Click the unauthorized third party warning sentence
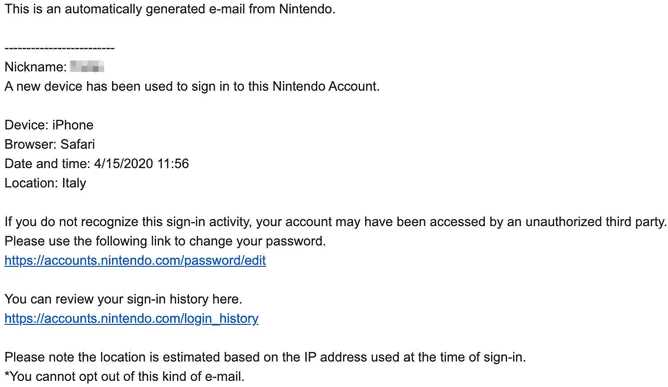Viewport: 668px width, 387px height. click(336, 222)
